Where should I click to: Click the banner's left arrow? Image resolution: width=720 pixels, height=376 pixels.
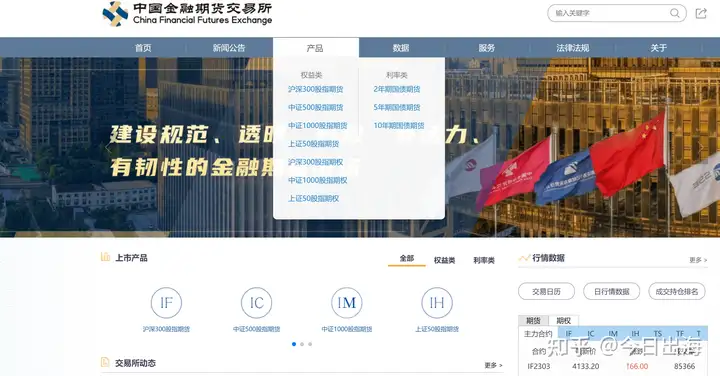(x=108, y=147)
